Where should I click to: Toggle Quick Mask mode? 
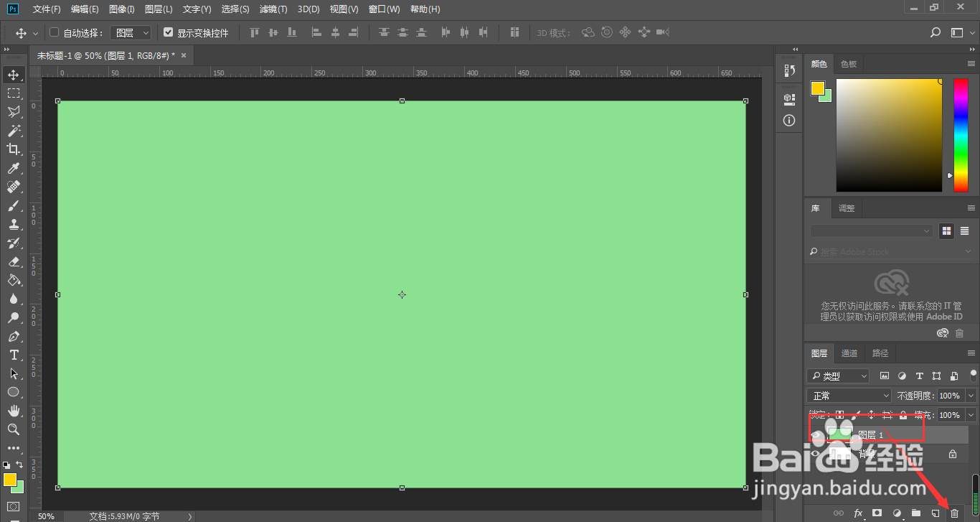(14, 507)
